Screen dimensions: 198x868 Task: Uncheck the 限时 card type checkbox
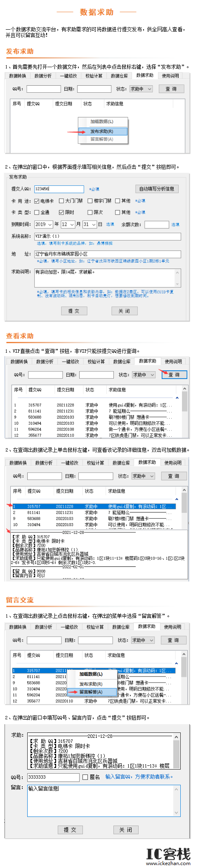(61, 213)
